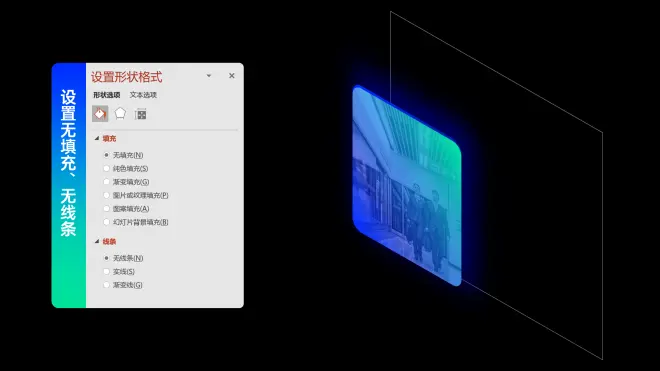Click the vertical 设置无填充、无线条 banner
The height and width of the screenshot is (371, 660).
pyautogui.click(x=69, y=185)
